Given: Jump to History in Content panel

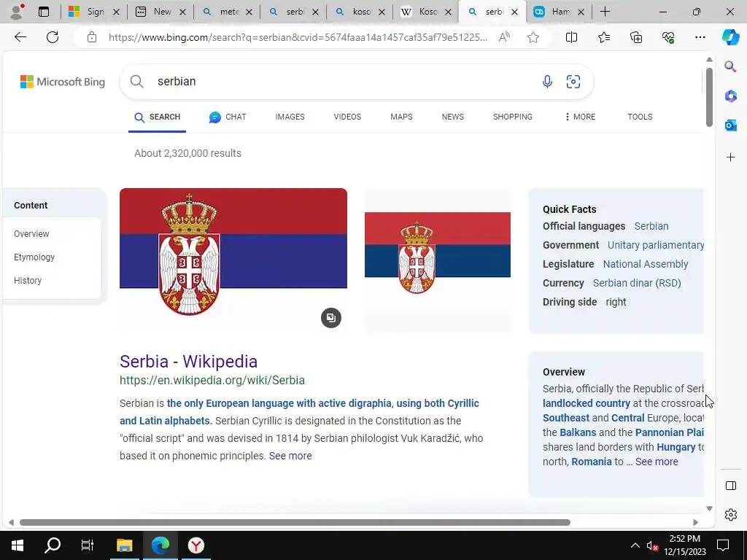Looking at the screenshot, I should 28,281.
